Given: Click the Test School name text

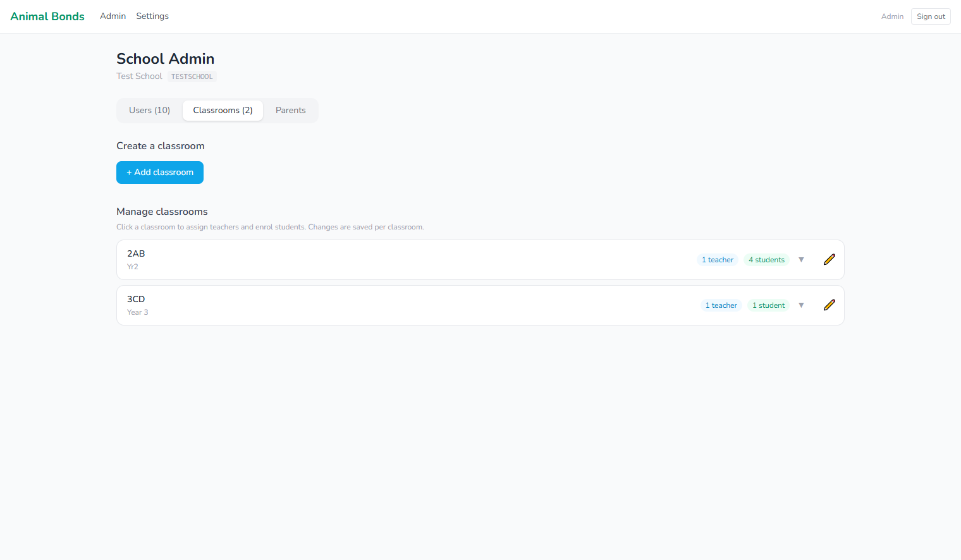Looking at the screenshot, I should [139, 76].
